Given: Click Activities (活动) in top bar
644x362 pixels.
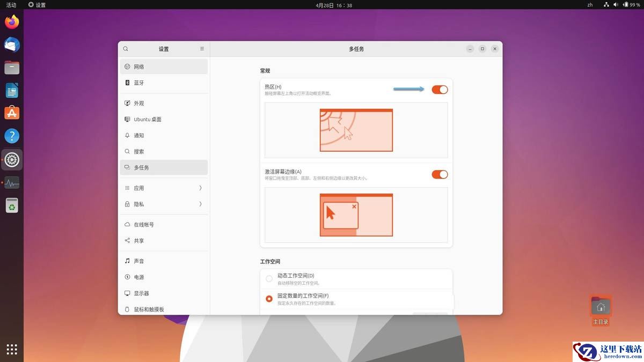Looking at the screenshot, I should point(11,5).
